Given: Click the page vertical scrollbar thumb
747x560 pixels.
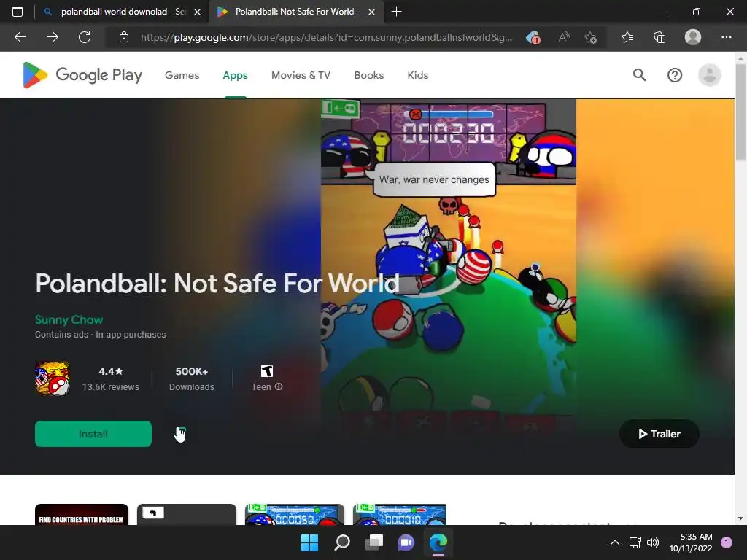Looking at the screenshot, I should [x=740, y=112].
